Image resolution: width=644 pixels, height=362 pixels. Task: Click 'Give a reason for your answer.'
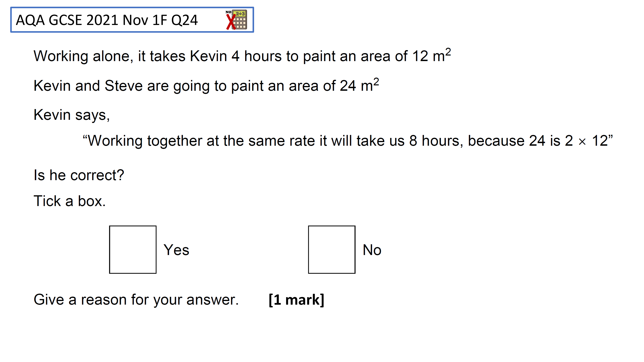(136, 299)
